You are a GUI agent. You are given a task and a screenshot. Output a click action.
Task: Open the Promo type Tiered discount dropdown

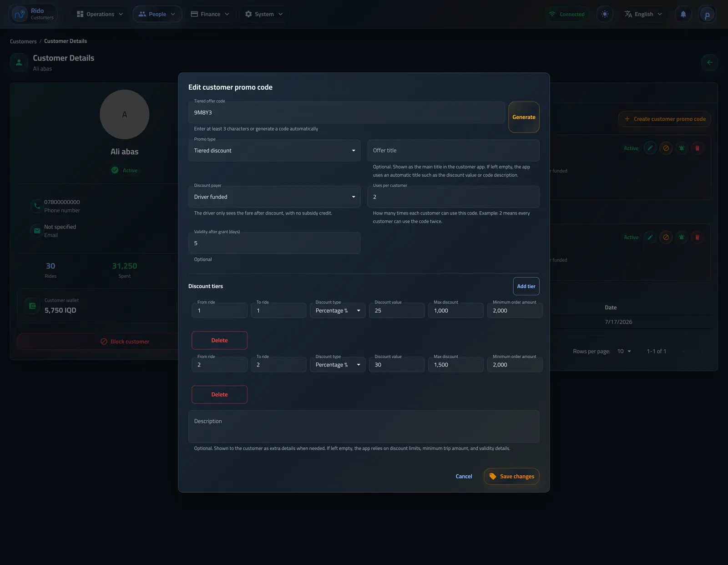(274, 150)
